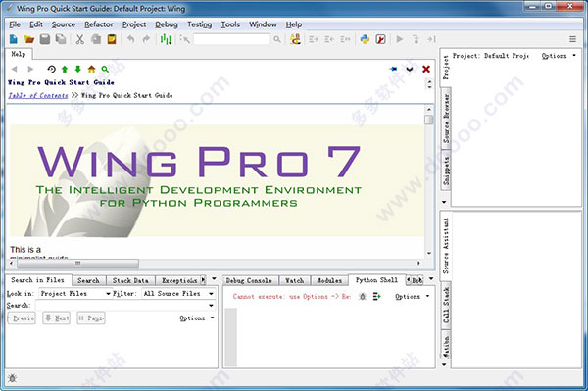Open the Testing menu
The image size is (588, 391).
click(x=200, y=24)
